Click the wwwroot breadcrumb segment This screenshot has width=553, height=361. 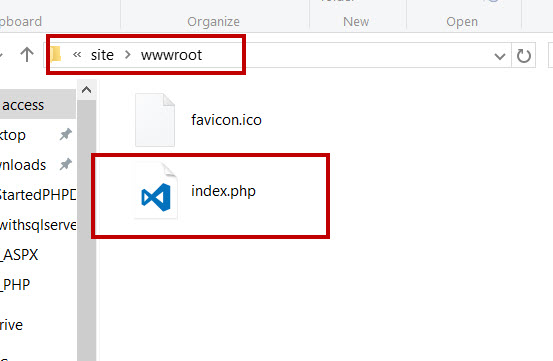171,55
